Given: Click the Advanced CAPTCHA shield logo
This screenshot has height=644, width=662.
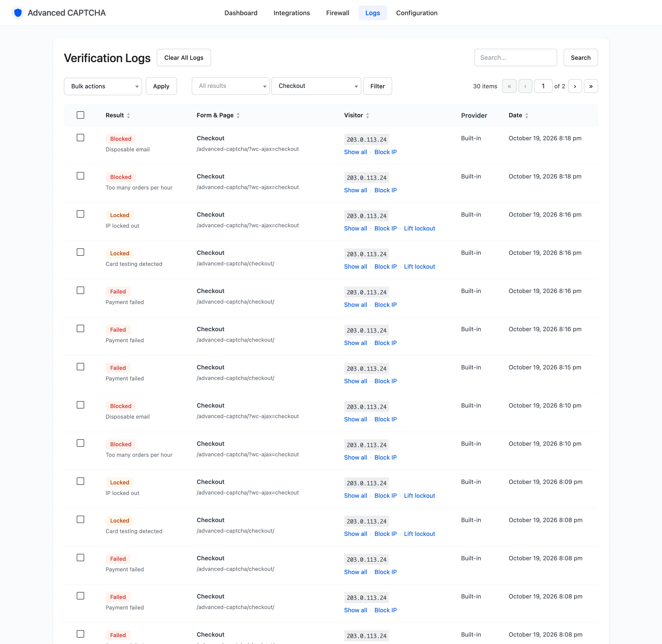Looking at the screenshot, I should [x=18, y=13].
